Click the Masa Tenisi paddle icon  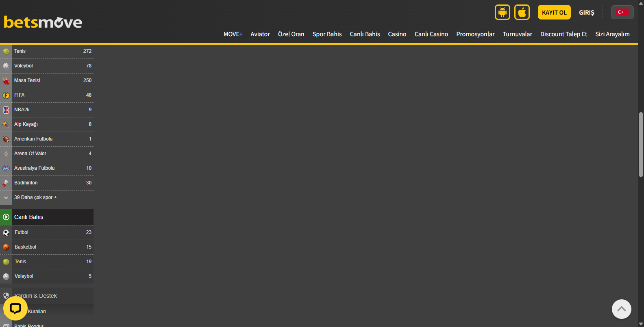click(x=6, y=80)
